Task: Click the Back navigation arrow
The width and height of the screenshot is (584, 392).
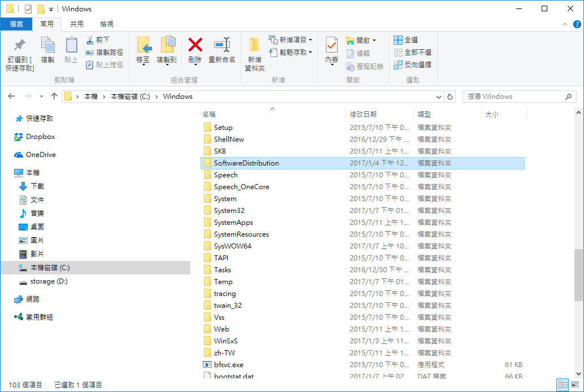Action: (11, 97)
